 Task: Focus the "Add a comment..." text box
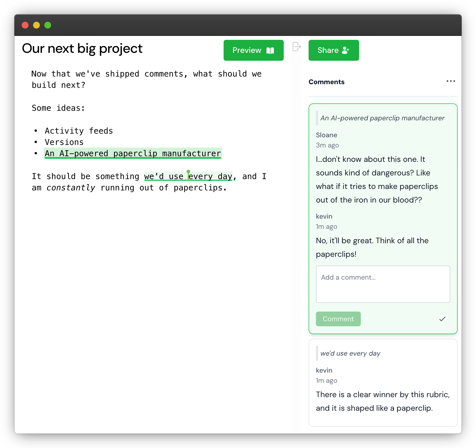pyautogui.click(x=383, y=284)
